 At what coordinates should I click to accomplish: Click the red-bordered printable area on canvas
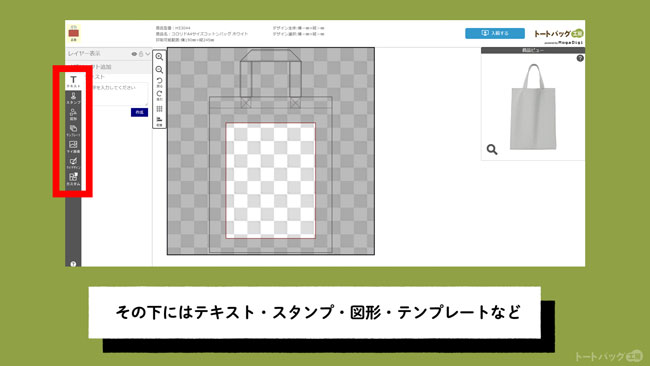(x=270, y=180)
